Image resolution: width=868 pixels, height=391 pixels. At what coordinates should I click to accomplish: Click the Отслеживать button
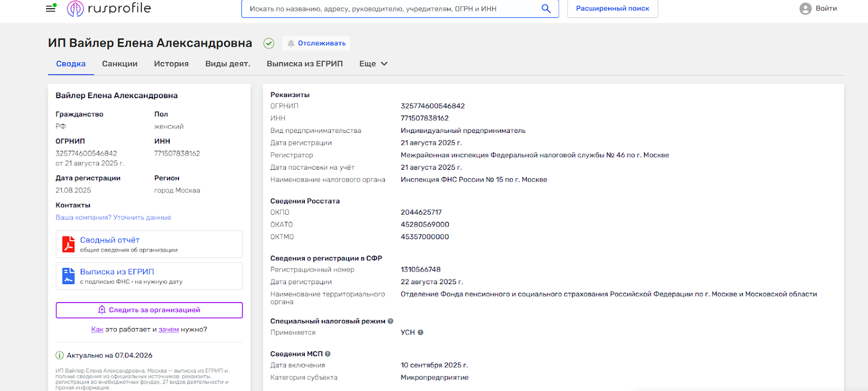[316, 43]
